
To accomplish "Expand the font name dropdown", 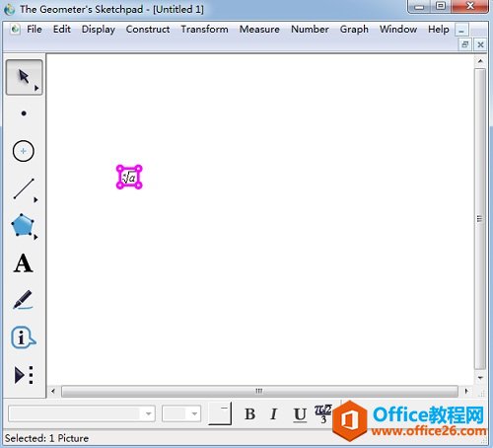I will click(148, 414).
